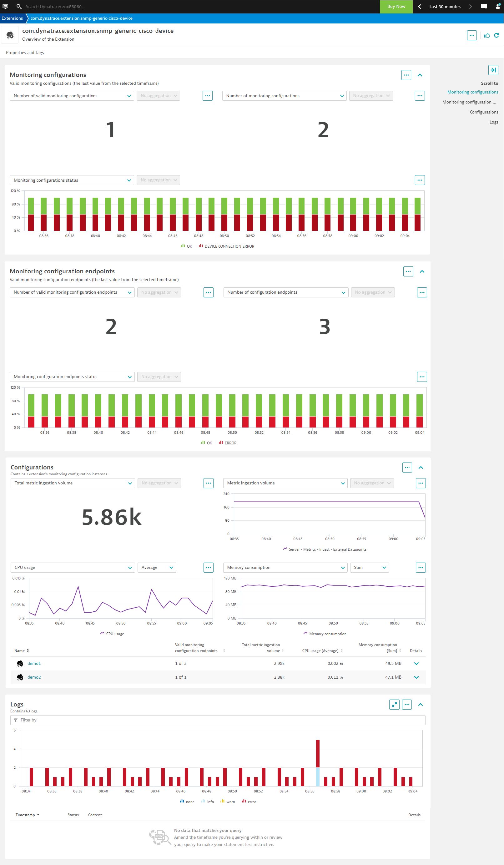Open more menu for Memory consumption chart
This screenshot has width=504, height=865.
pos(421,568)
